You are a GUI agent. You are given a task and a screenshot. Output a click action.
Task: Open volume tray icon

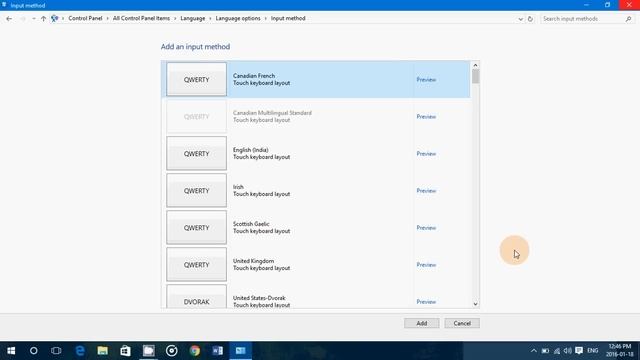point(568,351)
